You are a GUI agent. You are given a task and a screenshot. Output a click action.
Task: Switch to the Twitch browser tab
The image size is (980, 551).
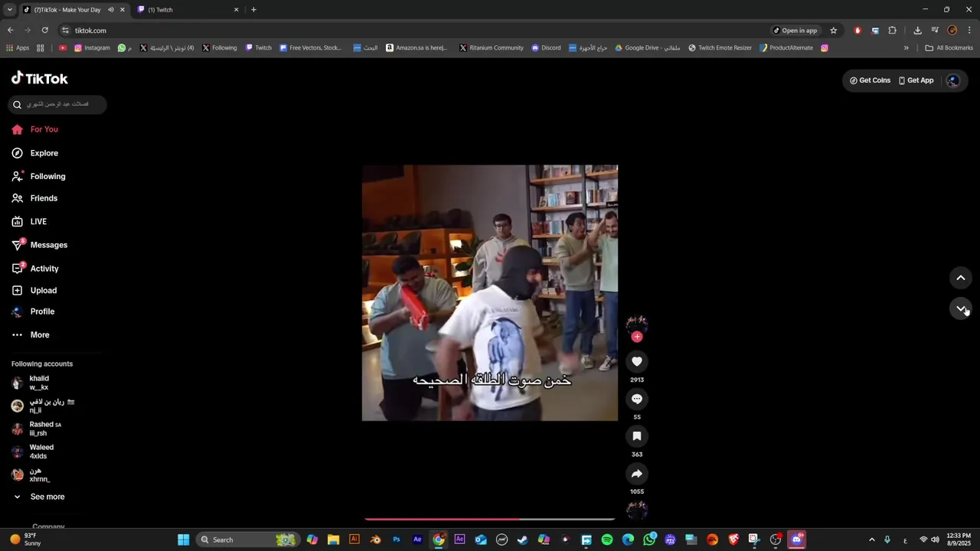188,10
